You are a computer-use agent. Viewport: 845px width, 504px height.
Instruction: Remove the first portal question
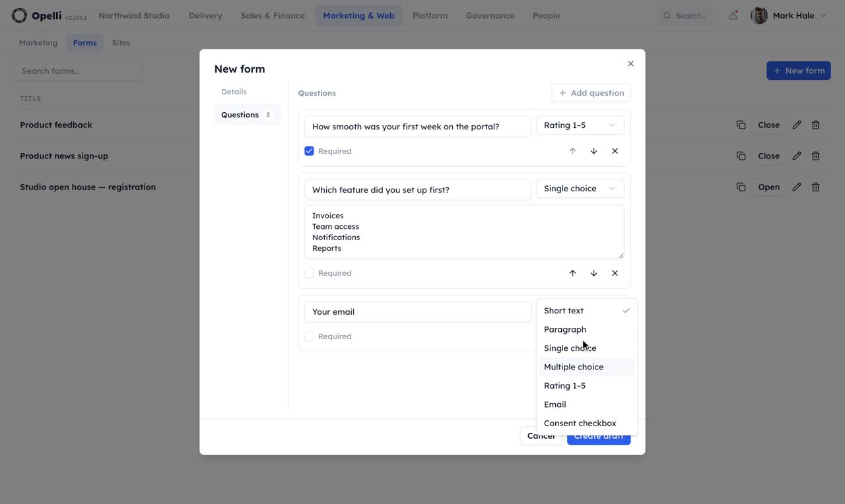tap(615, 151)
